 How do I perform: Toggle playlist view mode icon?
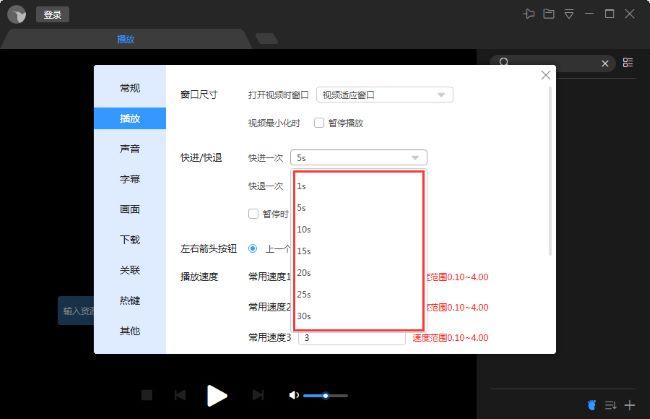[x=628, y=63]
